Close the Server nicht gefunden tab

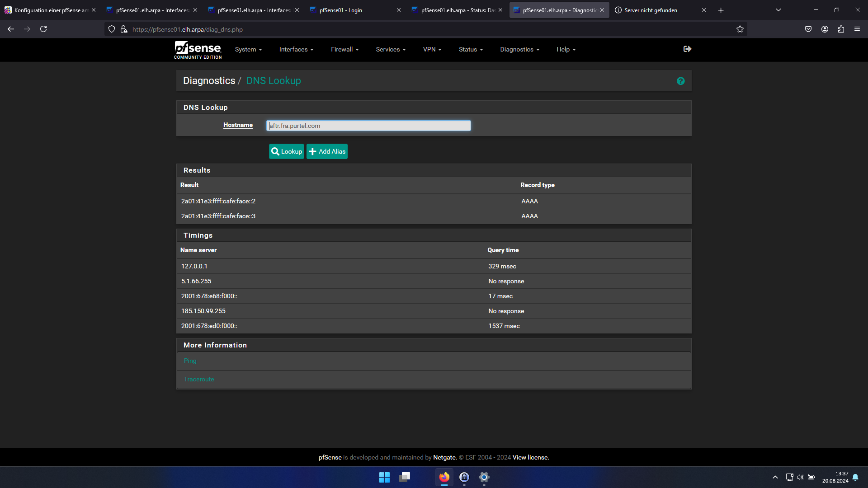click(x=703, y=10)
